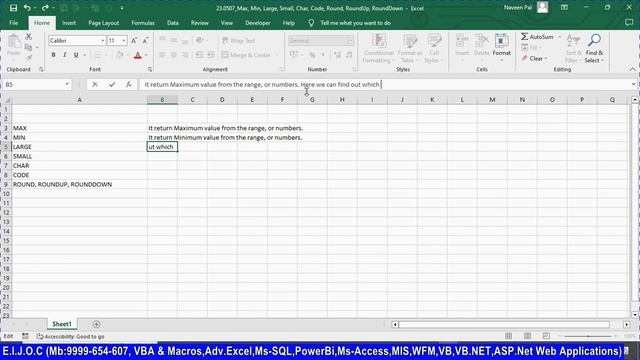Undo the last action in toolbar
640x360 pixels.
point(27,8)
